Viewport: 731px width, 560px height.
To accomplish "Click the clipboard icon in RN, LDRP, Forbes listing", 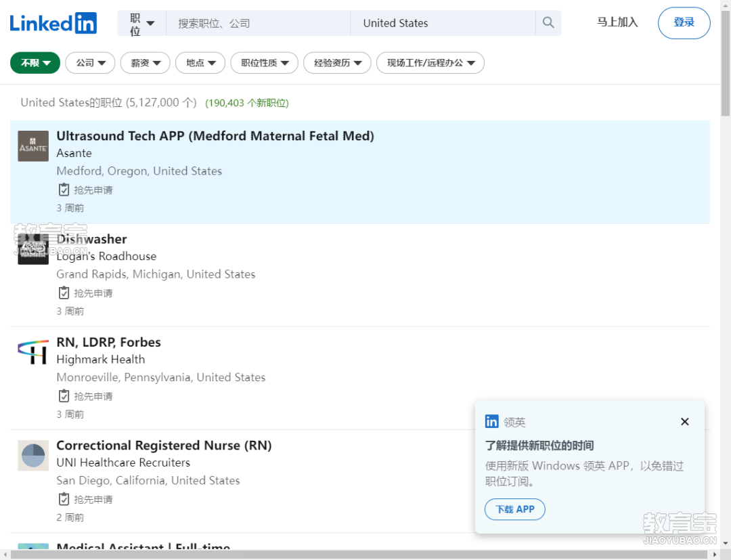I will (64, 396).
